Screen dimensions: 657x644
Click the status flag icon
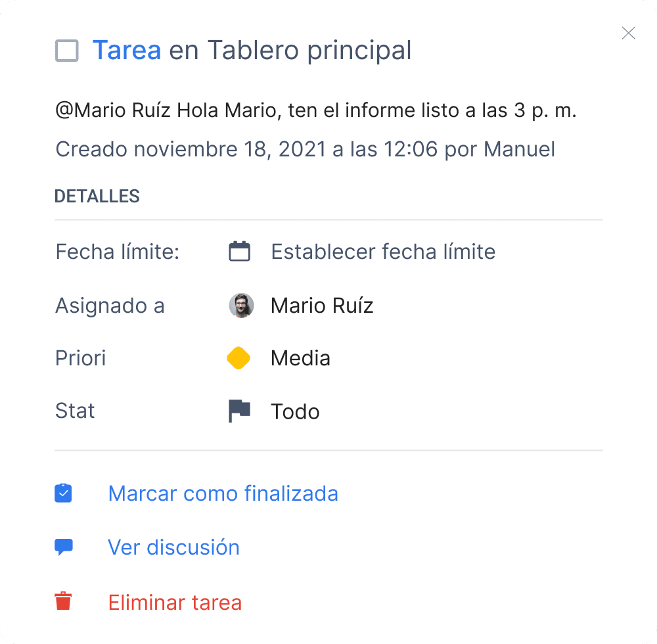pos(239,412)
